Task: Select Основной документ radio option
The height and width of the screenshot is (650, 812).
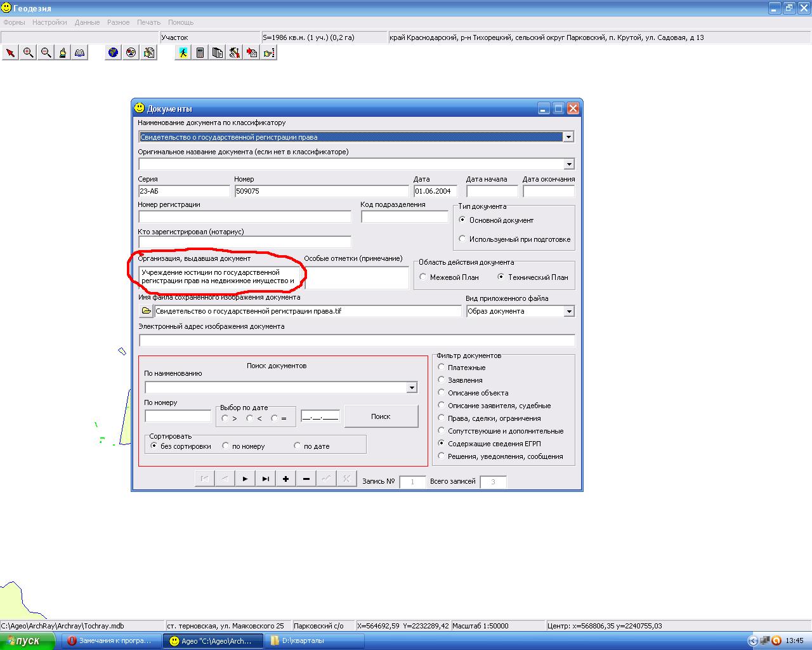Action: click(462, 220)
